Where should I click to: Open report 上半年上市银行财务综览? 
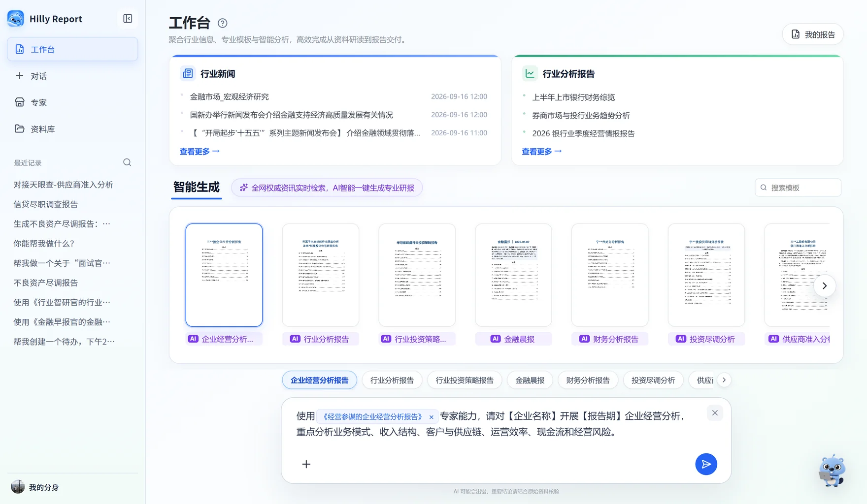[x=573, y=97]
